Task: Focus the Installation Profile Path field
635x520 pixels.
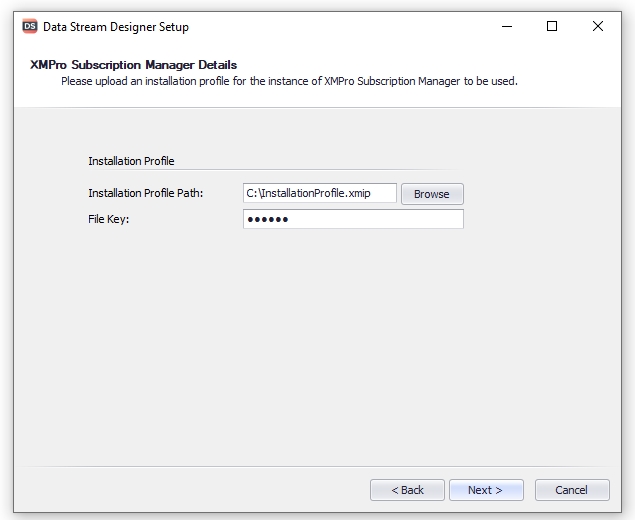Action: point(320,193)
